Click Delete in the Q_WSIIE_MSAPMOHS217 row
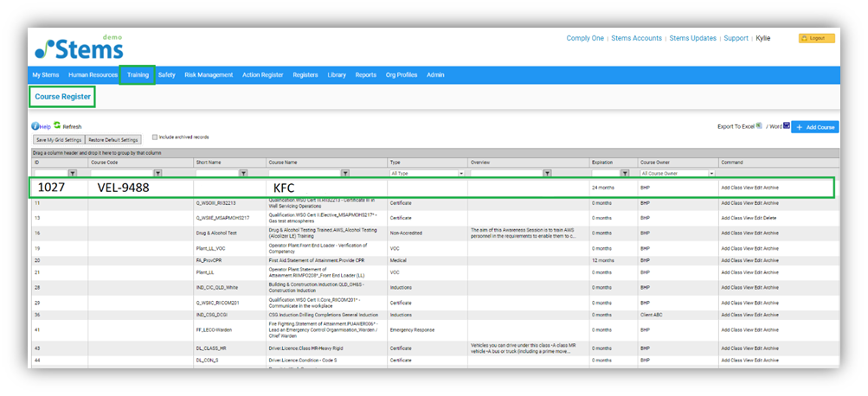This screenshot has height=396, width=868. tap(770, 218)
